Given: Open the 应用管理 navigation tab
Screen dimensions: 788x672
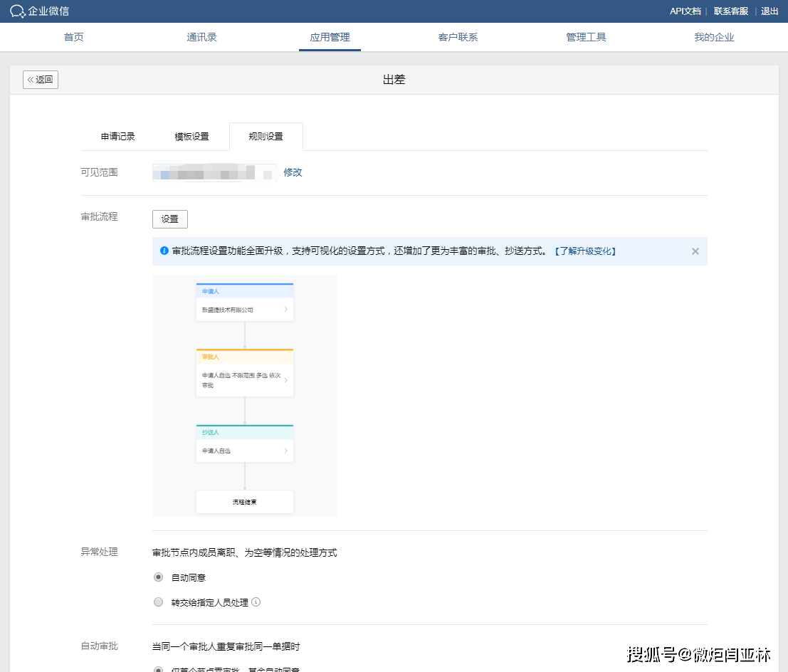Looking at the screenshot, I should 330,37.
